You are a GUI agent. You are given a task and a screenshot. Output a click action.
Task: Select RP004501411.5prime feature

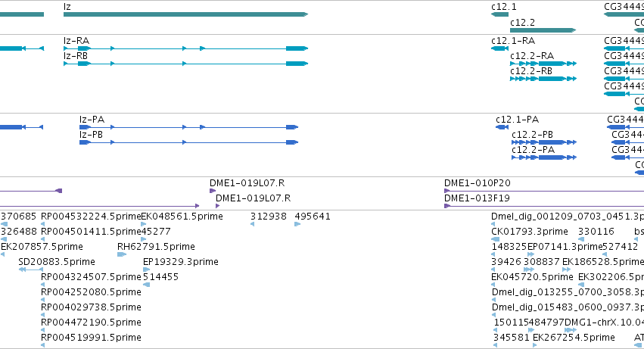[x=42, y=239]
